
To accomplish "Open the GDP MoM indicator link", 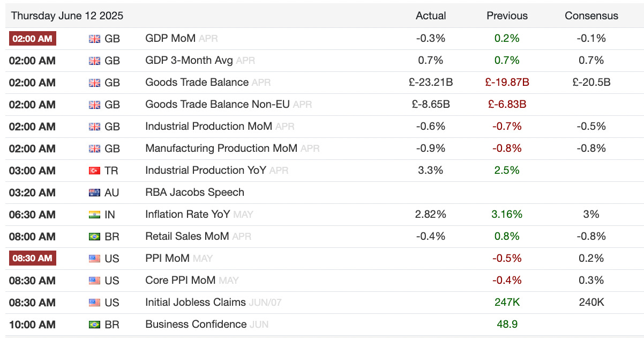I will coord(170,39).
